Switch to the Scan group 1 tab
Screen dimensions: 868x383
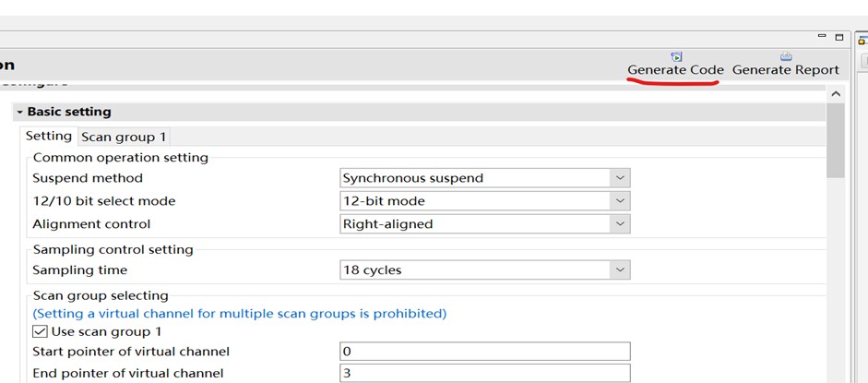tap(124, 137)
